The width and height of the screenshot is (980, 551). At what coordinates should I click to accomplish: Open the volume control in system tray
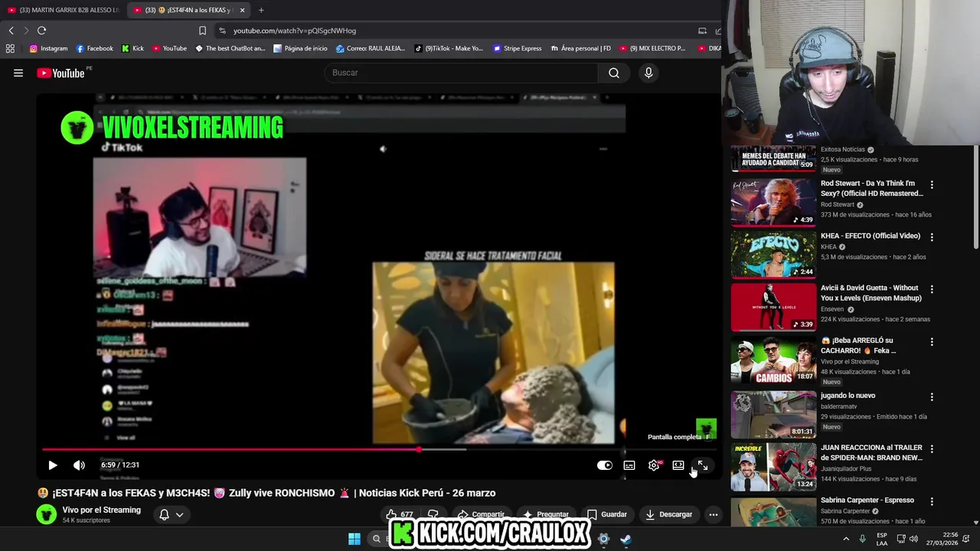(x=913, y=539)
